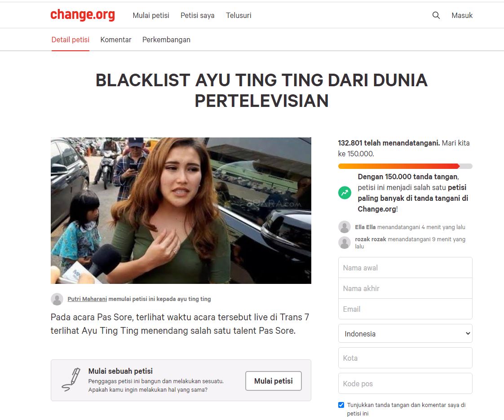Select the Detail petisi tab

pyautogui.click(x=71, y=40)
